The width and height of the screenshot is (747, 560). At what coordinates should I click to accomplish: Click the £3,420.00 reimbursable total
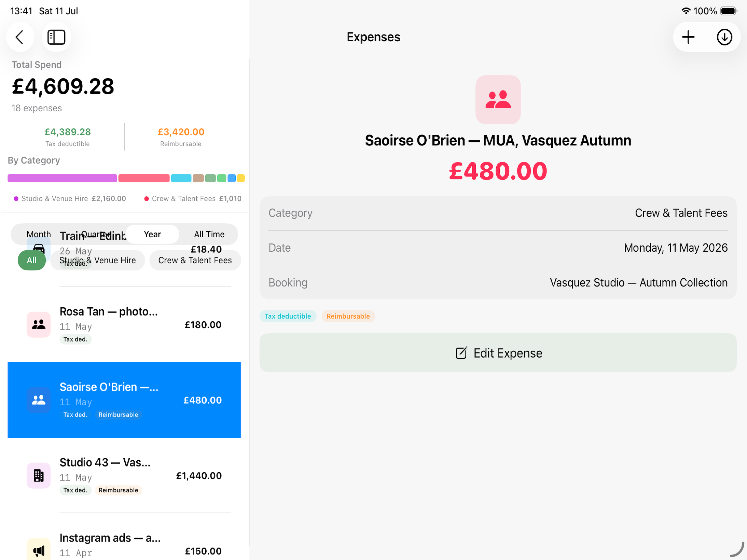pos(181,132)
